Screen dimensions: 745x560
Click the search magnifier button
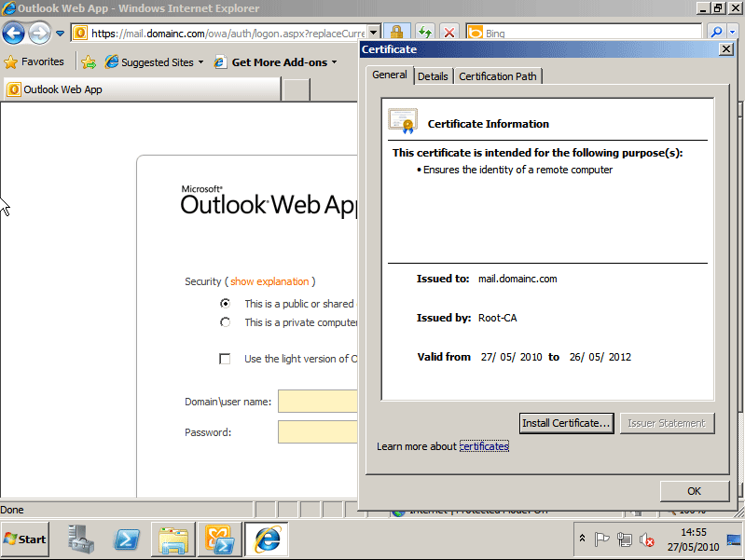[715, 33]
